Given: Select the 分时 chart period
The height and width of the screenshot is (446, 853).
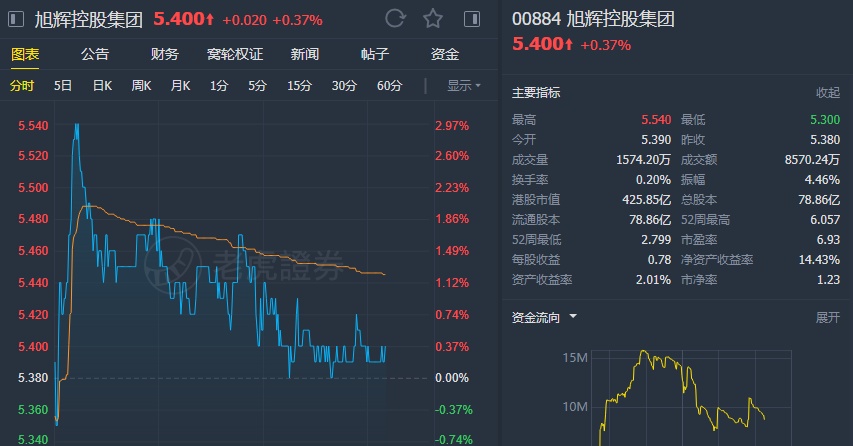Looking at the screenshot, I should [x=22, y=86].
